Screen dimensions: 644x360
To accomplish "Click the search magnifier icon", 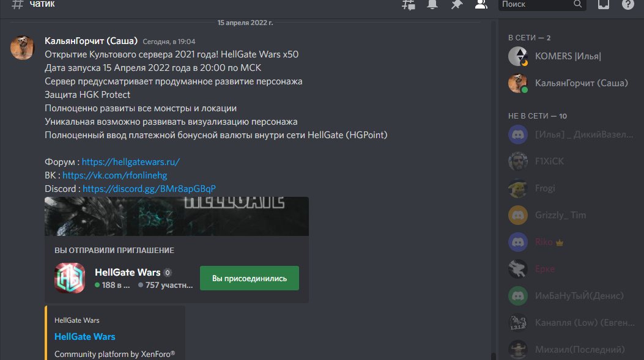I will click(577, 4).
